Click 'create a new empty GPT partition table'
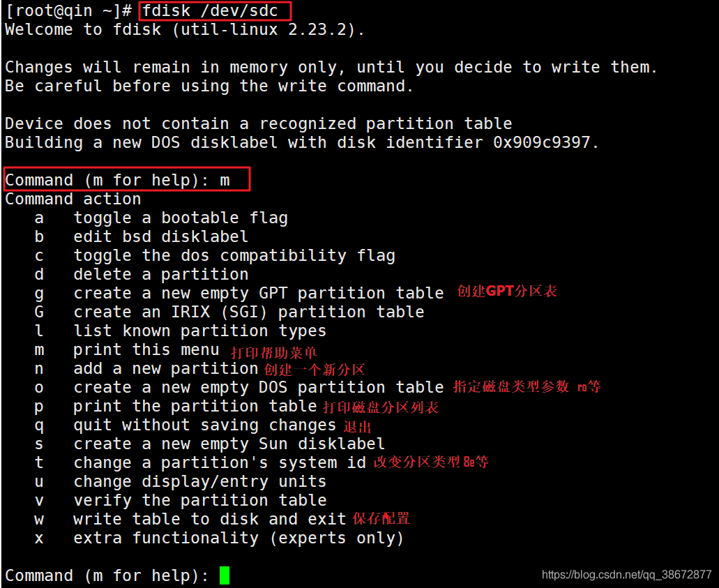 (259, 294)
